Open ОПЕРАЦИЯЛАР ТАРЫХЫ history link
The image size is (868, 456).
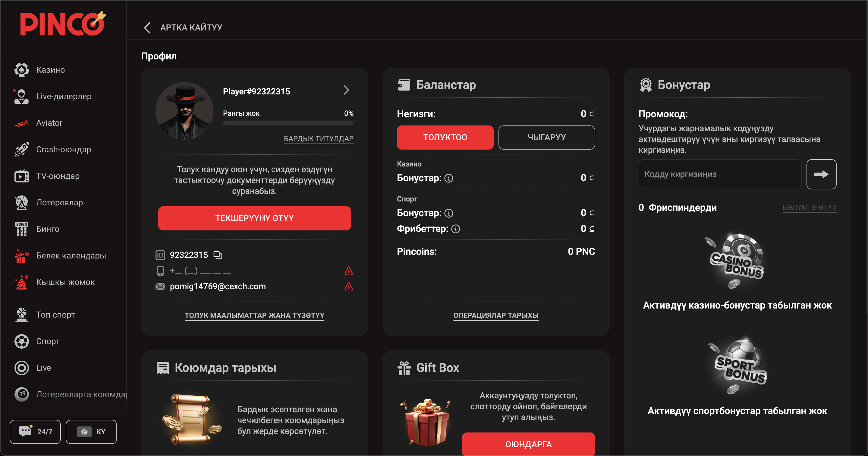[496, 315]
